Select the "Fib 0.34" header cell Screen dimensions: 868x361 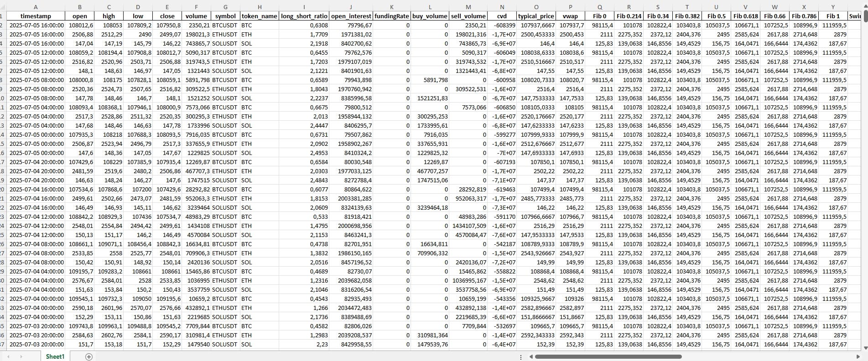[x=658, y=16]
